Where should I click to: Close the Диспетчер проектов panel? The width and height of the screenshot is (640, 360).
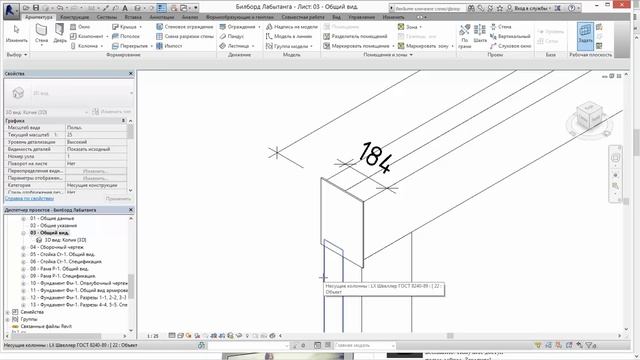(x=131, y=210)
